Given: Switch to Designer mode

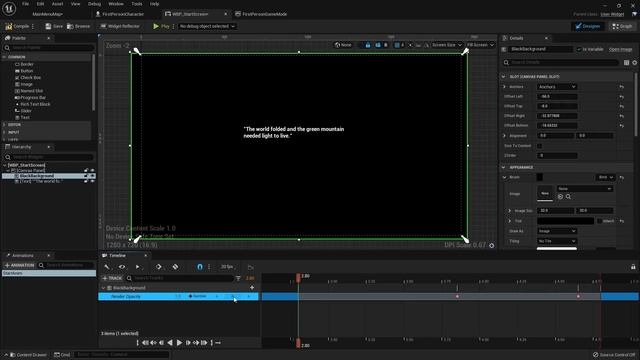Looking at the screenshot, I should click(588, 26).
